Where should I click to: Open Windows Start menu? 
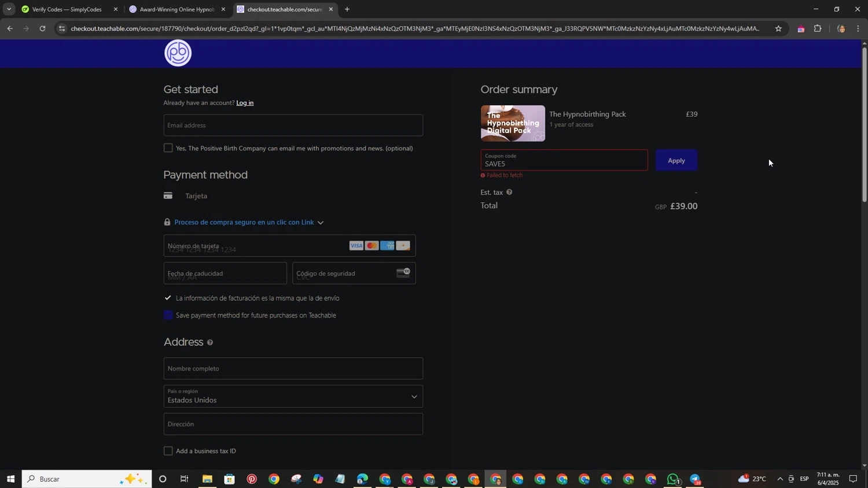[10, 479]
